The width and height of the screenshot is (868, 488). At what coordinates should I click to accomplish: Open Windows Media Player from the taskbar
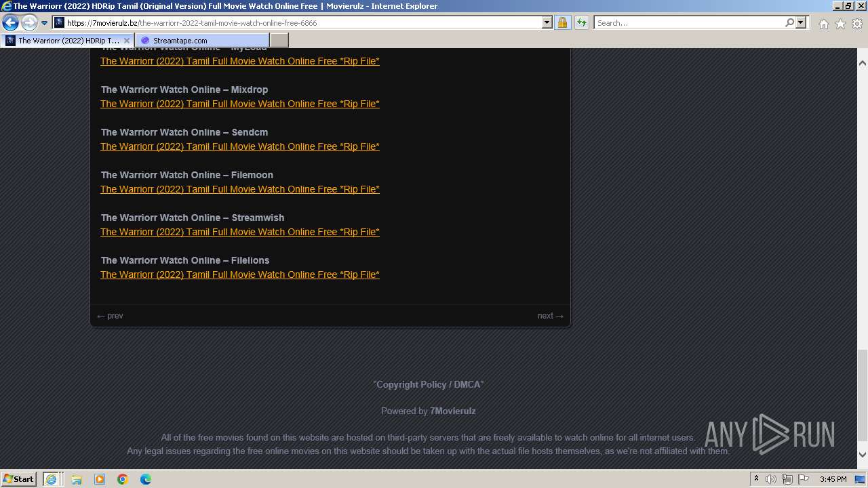pyautogui.click(x=100, y=479)
